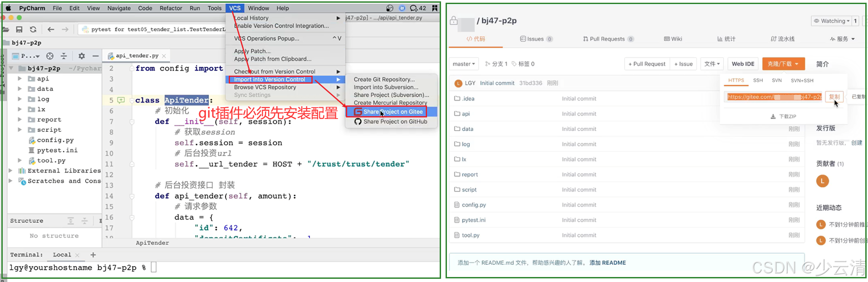Close the Local terminal tab

click(77, 255)
